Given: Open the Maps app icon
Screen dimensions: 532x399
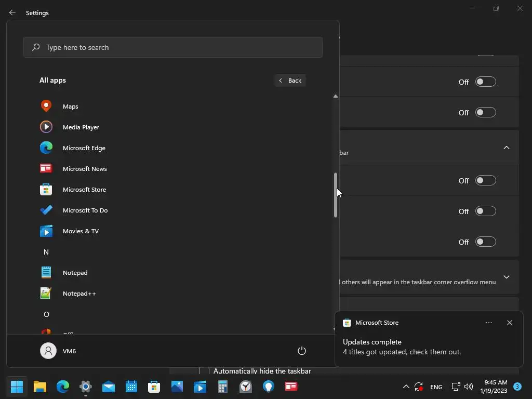Looking at the screenshot, I should [x=46, y=106].
